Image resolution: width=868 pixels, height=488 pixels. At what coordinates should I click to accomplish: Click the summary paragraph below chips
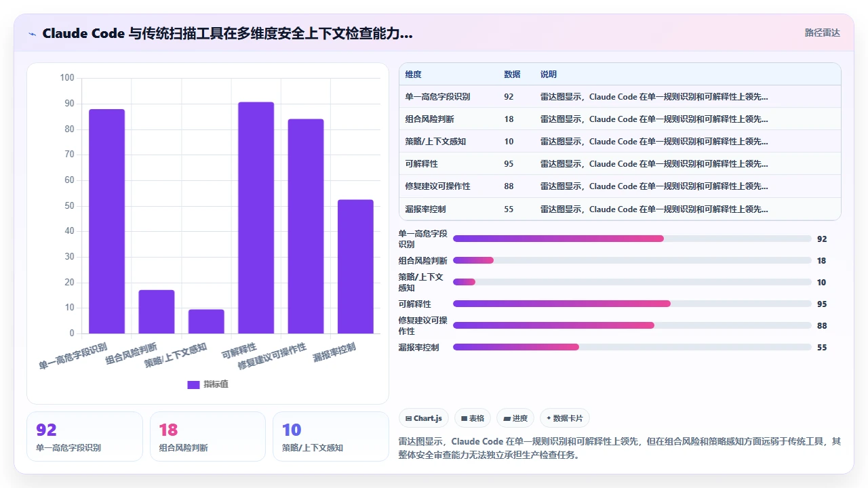620,448
